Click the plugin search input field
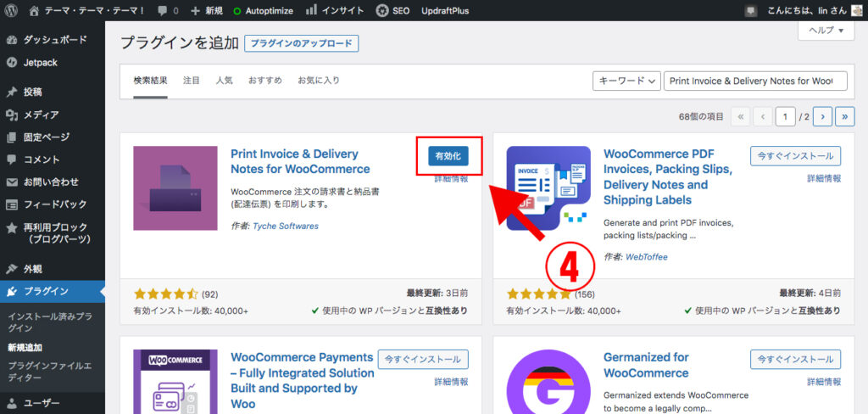 (x=755, y=81)
